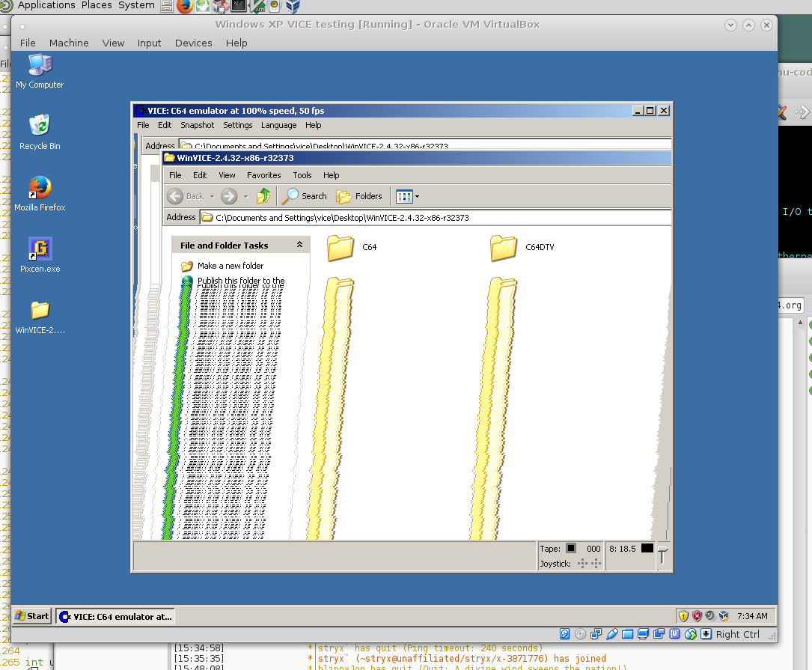Open the Vim launcher in the top panel
Screen dimensions: 812x670
(x=257, y=6)
